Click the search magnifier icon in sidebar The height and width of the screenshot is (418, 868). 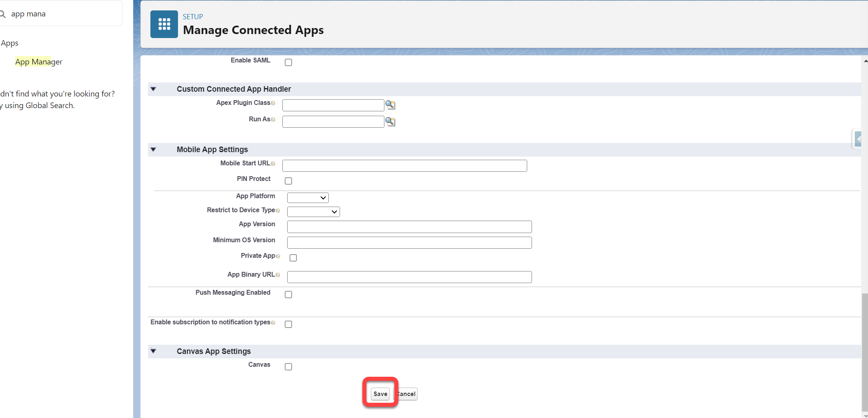[x=3, y=14]
